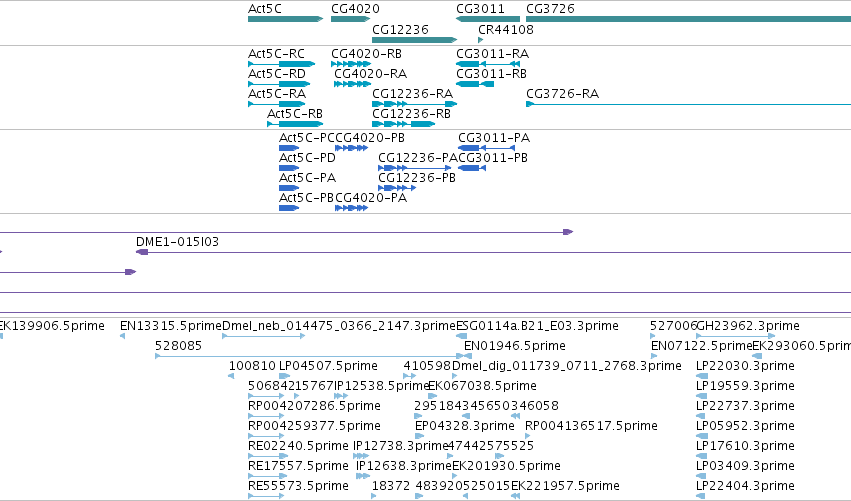Click the 18372 feature label

pos(391,487)
